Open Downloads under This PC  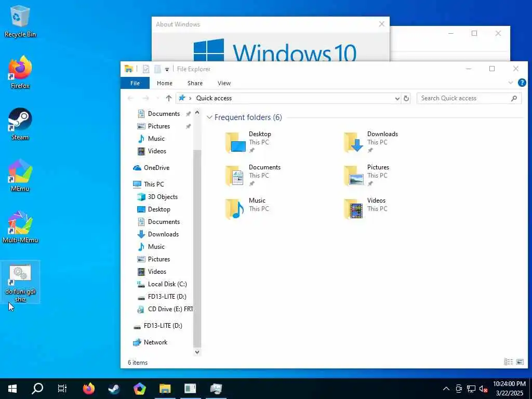[163, 234]
